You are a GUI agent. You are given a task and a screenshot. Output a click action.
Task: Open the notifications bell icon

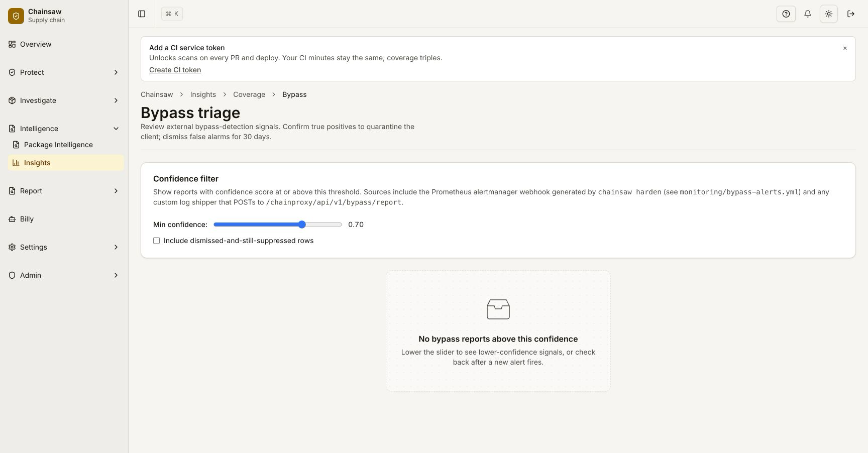coord(808,14)
